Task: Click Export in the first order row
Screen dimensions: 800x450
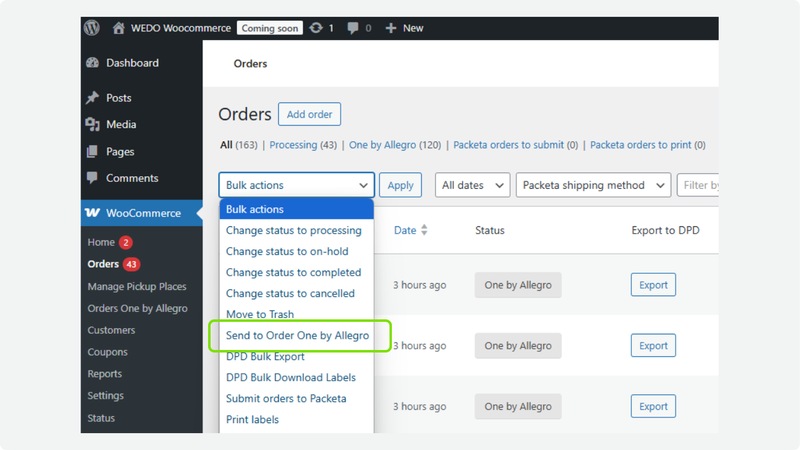Action: click(653, 285)
